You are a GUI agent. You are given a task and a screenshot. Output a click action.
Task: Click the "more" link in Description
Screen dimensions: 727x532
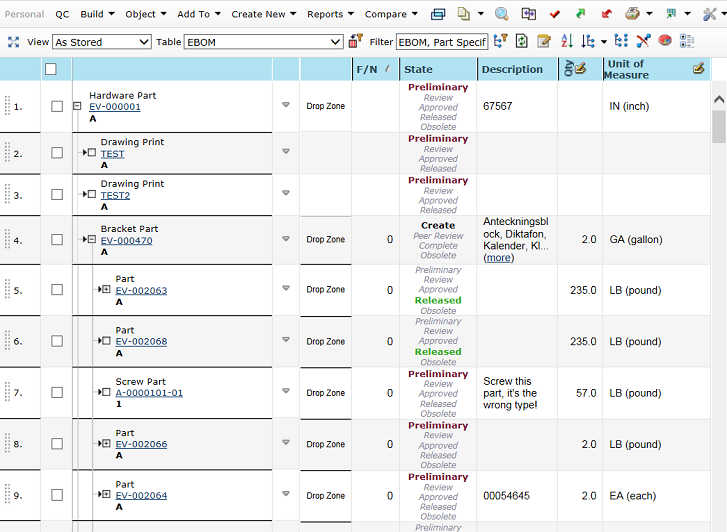pyautogui.click(x=499, y=257)
